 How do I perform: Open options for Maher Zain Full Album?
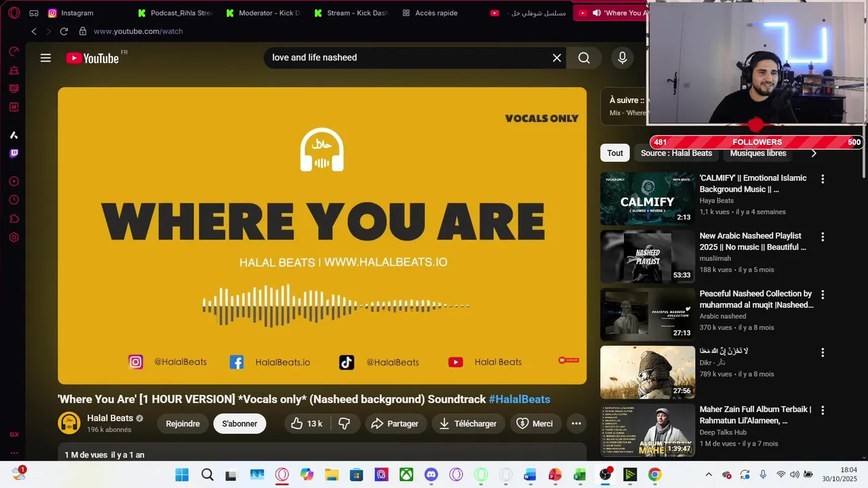[x=823, y=410]
